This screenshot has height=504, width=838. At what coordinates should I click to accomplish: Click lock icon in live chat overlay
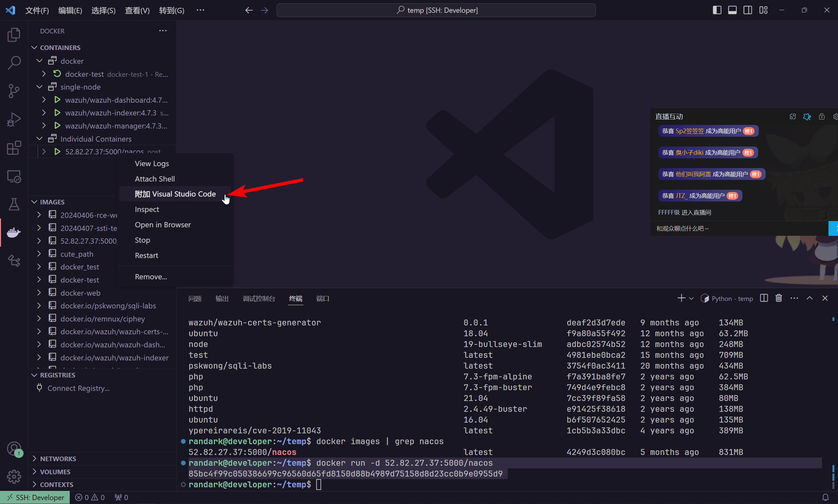(x=822, y=116)
